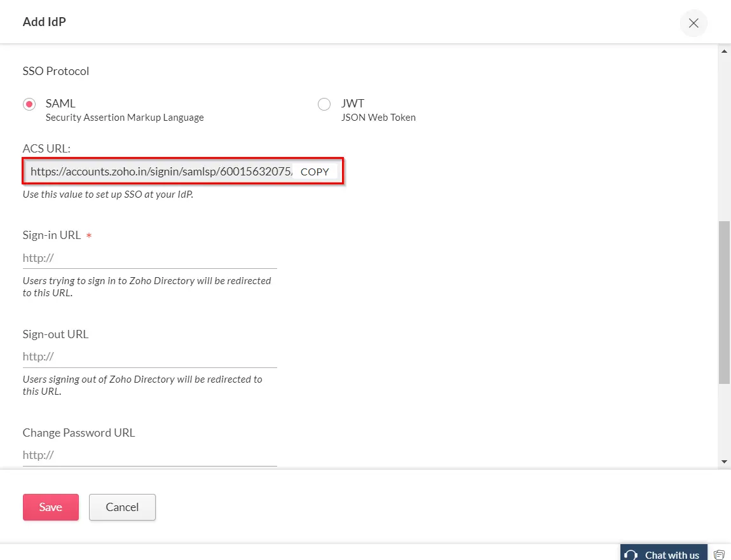Select the SAML protocol radio button
Viewport: 731px width, 560px height.
[x=29, y=104]
